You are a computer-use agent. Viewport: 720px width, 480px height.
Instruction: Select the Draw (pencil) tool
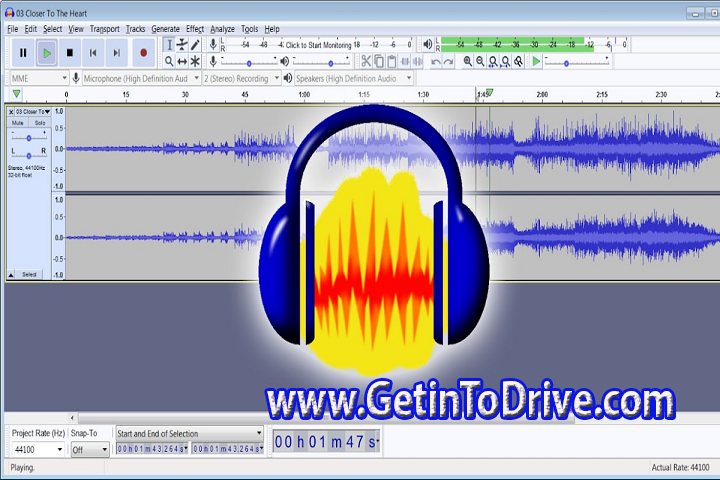tap(195, 45)
